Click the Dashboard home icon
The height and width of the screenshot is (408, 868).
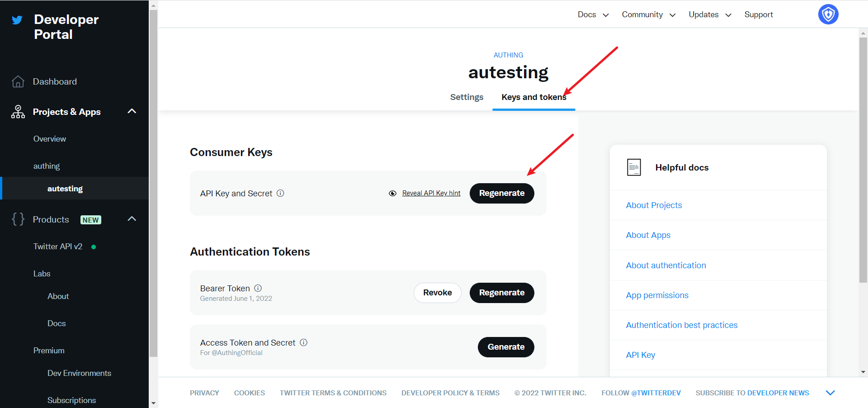18,81
